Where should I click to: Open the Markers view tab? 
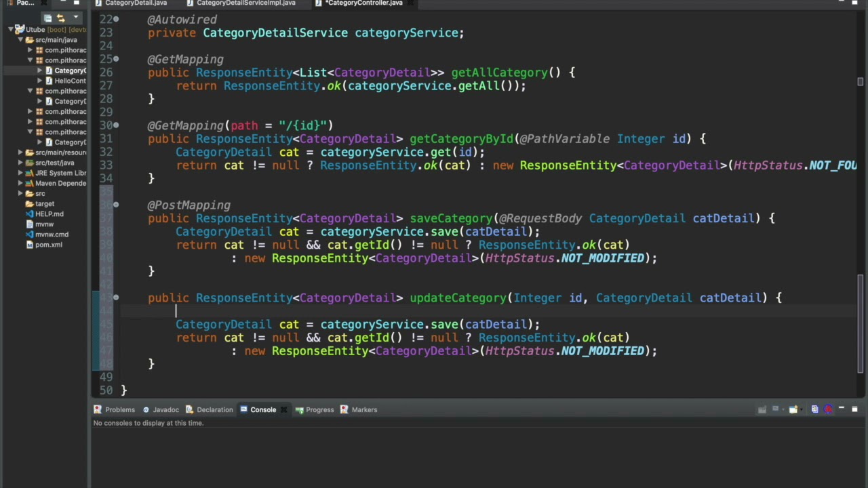coord(358,409)
